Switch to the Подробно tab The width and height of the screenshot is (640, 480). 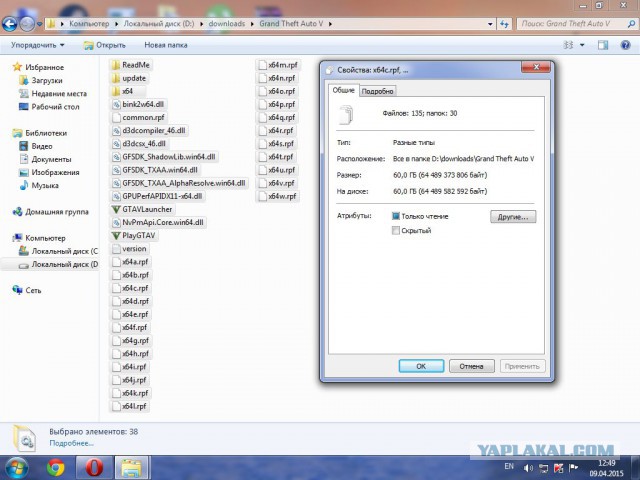378,91
